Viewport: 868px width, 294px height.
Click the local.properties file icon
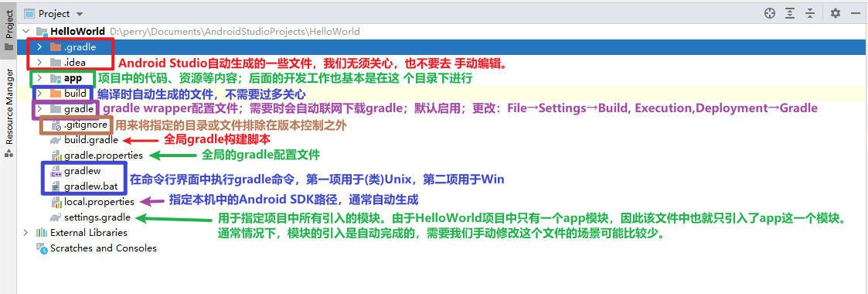(x=56, y=202)
